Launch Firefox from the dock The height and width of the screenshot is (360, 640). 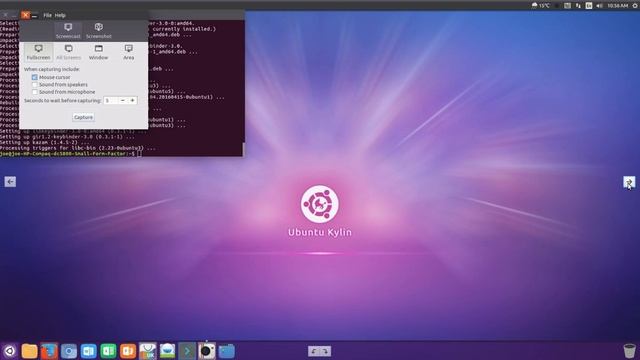(49, 351)
